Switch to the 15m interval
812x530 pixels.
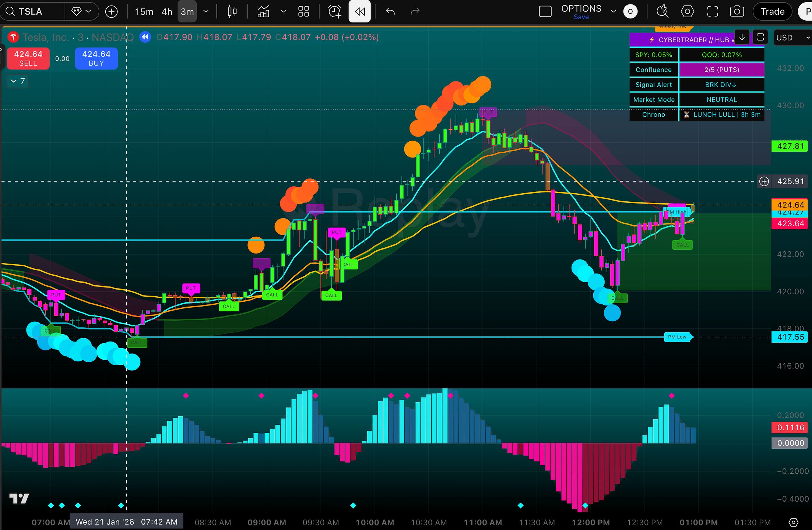[144, 12]
